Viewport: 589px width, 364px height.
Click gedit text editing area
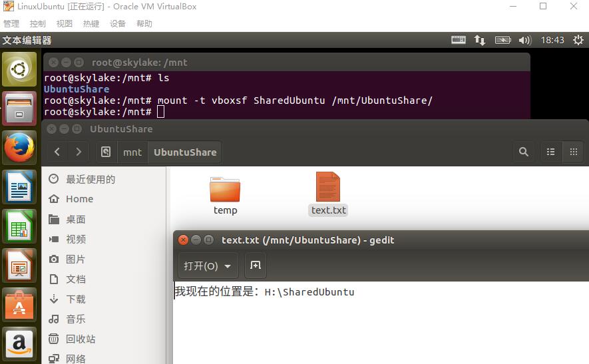[381, 323]
